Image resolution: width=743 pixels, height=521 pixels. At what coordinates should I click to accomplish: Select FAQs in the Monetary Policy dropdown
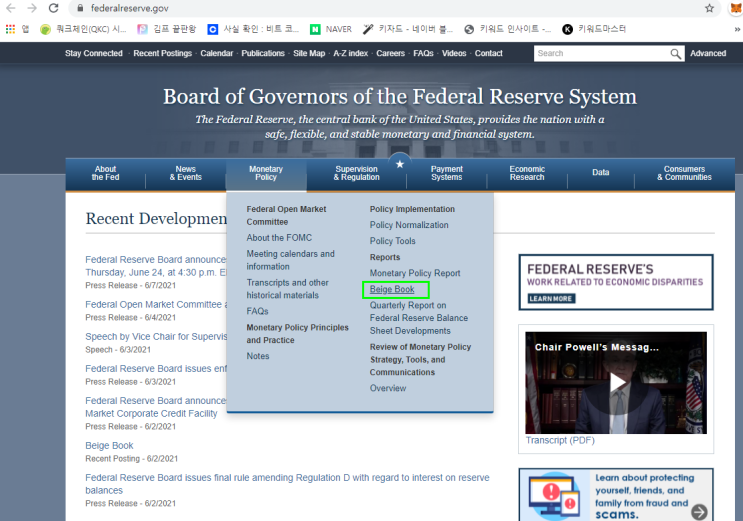(257, 311)
